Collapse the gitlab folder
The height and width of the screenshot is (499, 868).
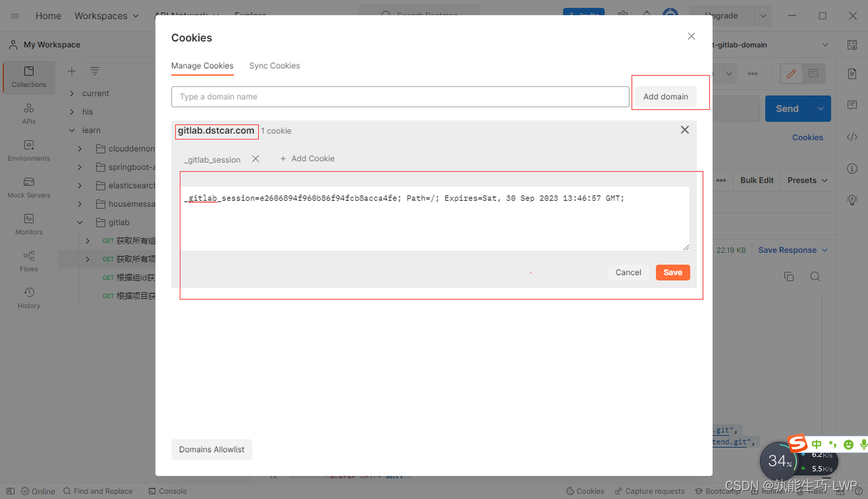point(80,222)
